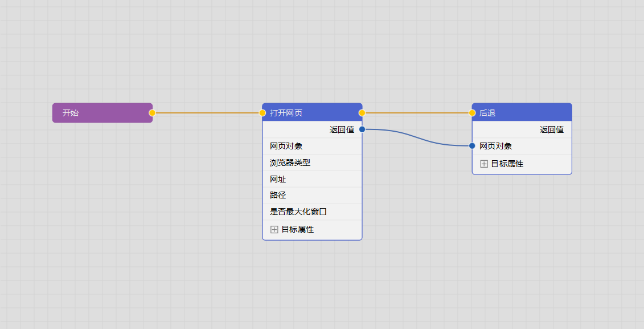Click yellow flow input port of 后退
Screen dimensions: 644x329
(472, 113)
